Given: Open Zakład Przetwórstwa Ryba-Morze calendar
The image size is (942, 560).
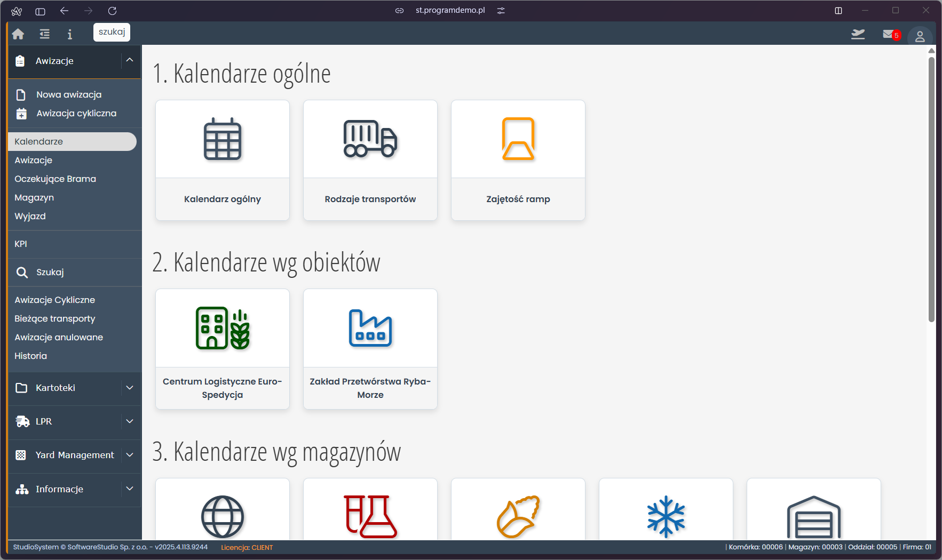Looking at the screenshot, I should pos(370,349).
